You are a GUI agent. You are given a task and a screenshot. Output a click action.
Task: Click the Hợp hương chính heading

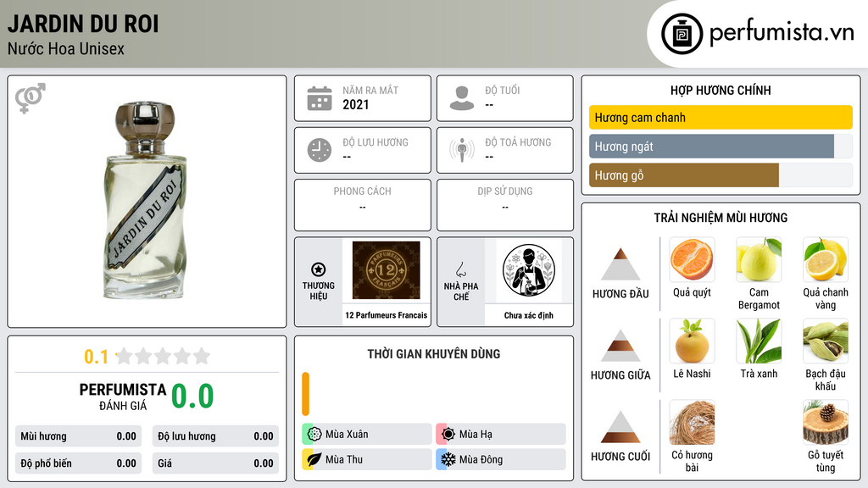(x=721, y=90)
